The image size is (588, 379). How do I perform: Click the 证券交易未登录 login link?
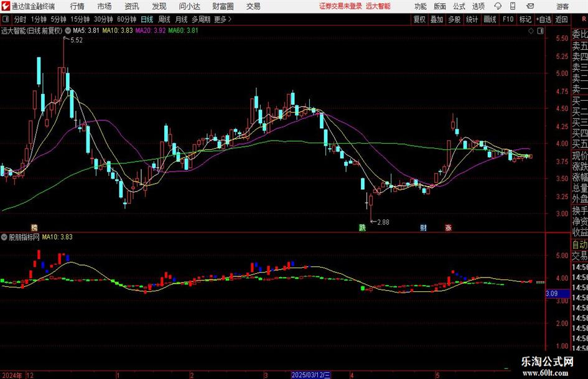pos(340,6)
